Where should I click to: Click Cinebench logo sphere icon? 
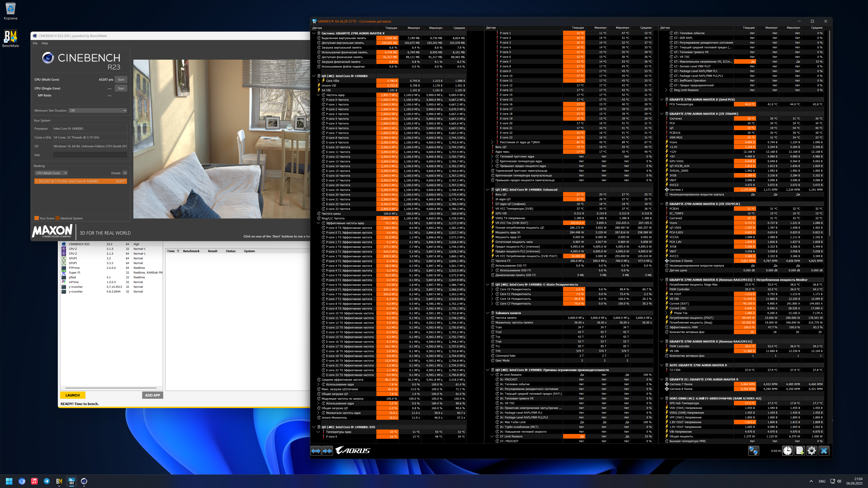click(x=48, y=58)
